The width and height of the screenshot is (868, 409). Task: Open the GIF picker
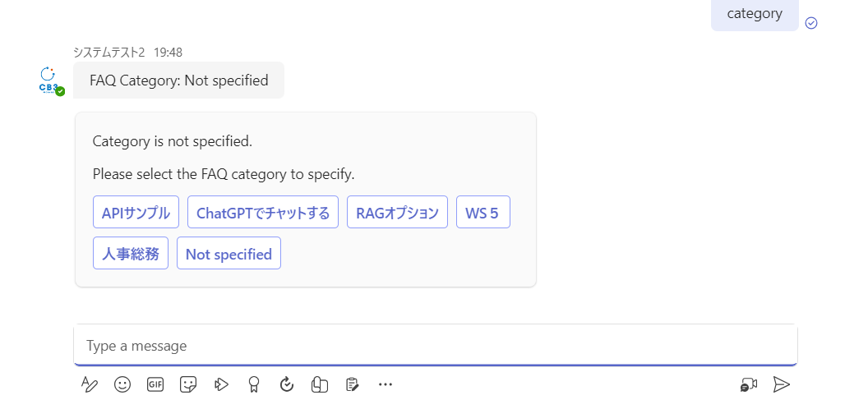point(155,384)
